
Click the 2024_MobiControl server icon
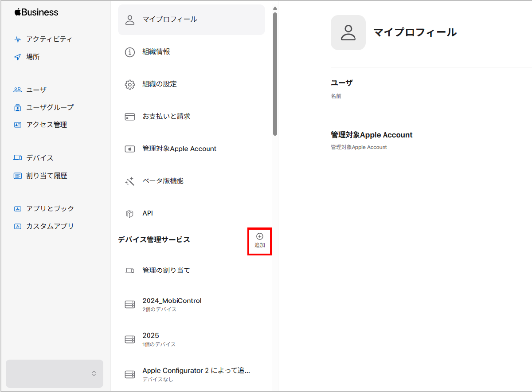pos(130,305)
